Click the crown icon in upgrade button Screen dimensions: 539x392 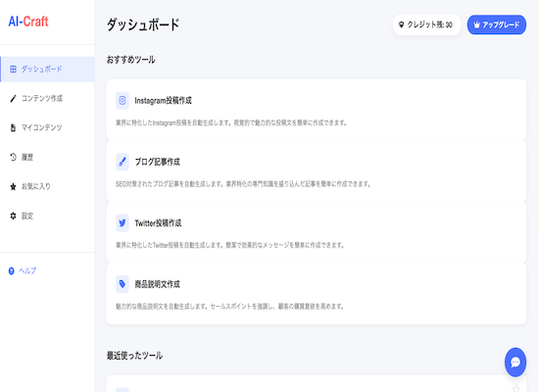pos(477,24)
